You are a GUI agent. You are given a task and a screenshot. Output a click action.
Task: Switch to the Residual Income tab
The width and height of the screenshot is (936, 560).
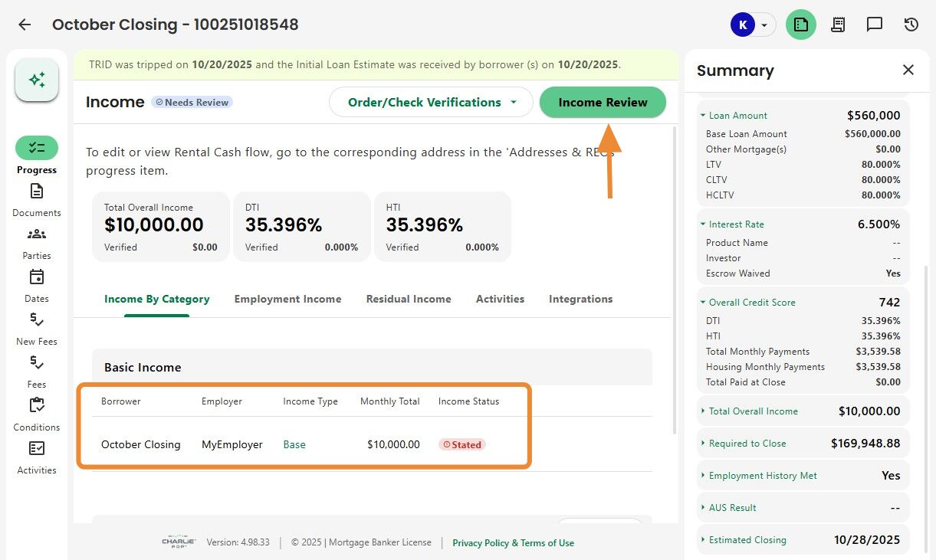409,299
